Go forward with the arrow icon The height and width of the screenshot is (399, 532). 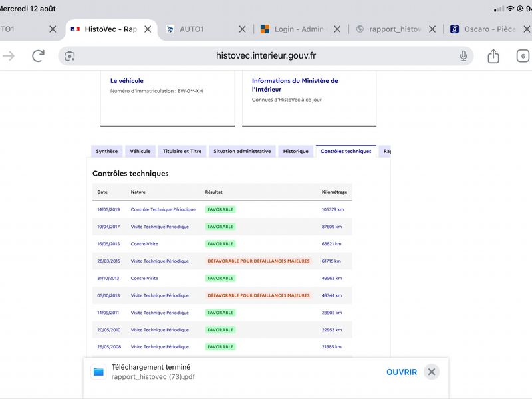tap(9, 56)
